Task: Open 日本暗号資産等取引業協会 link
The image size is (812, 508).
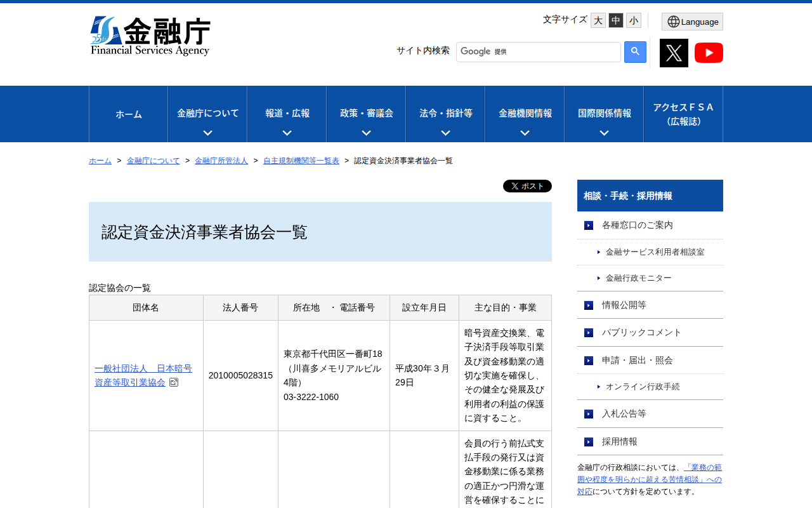Action: [x=143, y=375]
